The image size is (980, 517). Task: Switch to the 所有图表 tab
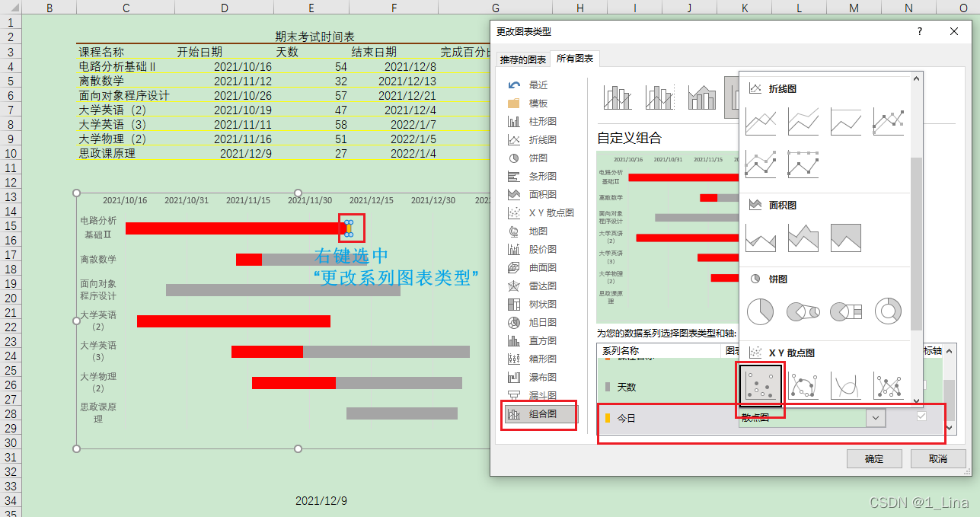[575, 59]
